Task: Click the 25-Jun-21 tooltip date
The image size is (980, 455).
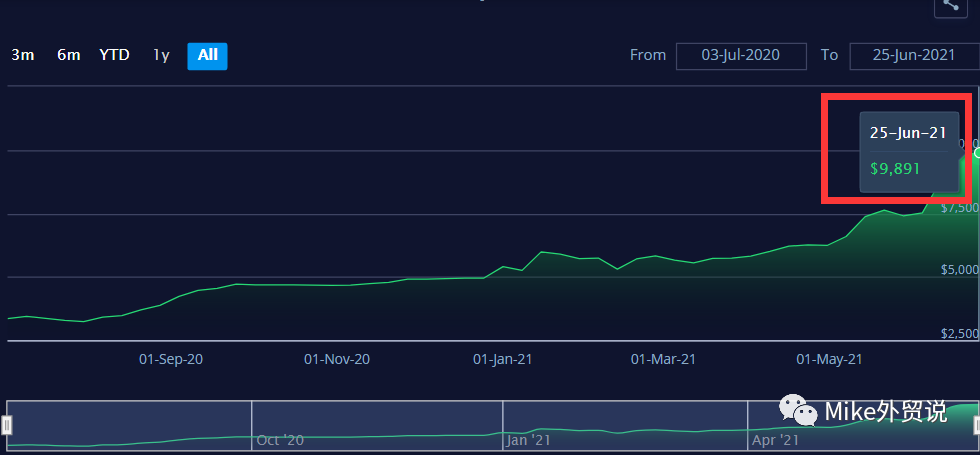Action: tap(908, 132)
